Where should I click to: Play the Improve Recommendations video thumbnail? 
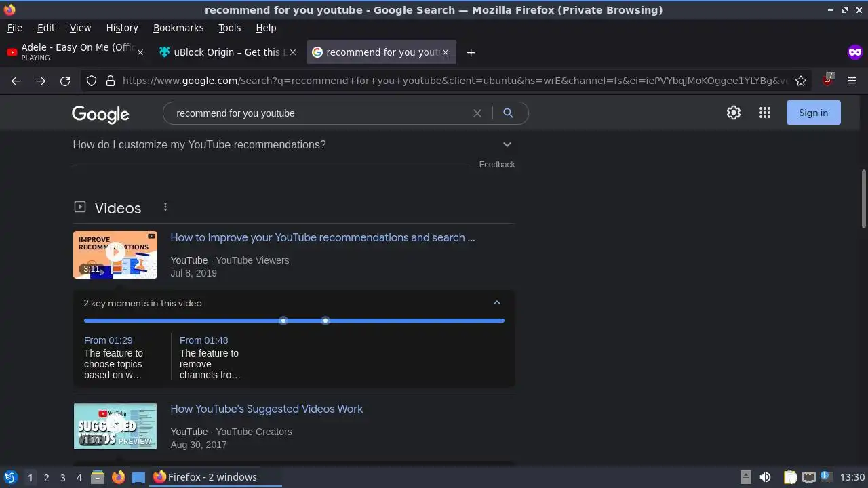(115, 255)
